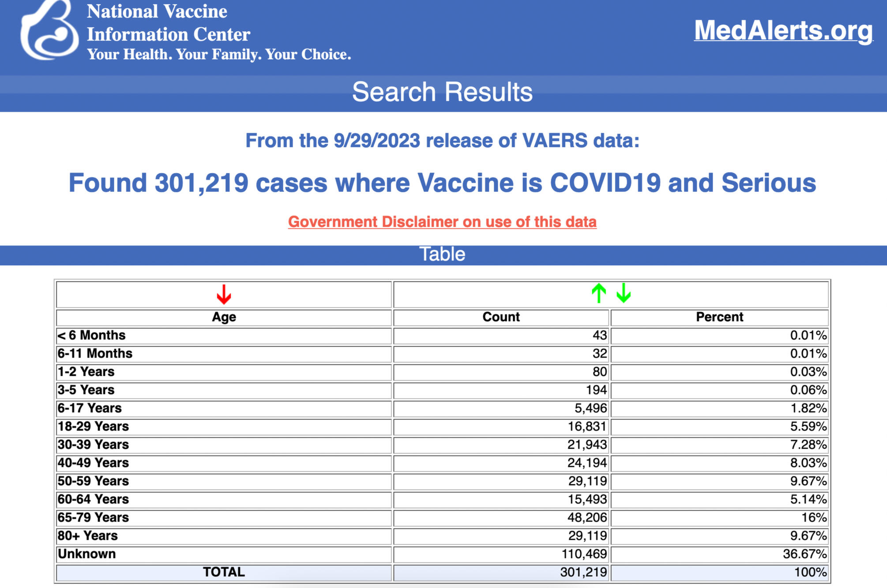Open the MedAlerts.org link
This screenshot has width=887, height=588.
click(783, 30)
